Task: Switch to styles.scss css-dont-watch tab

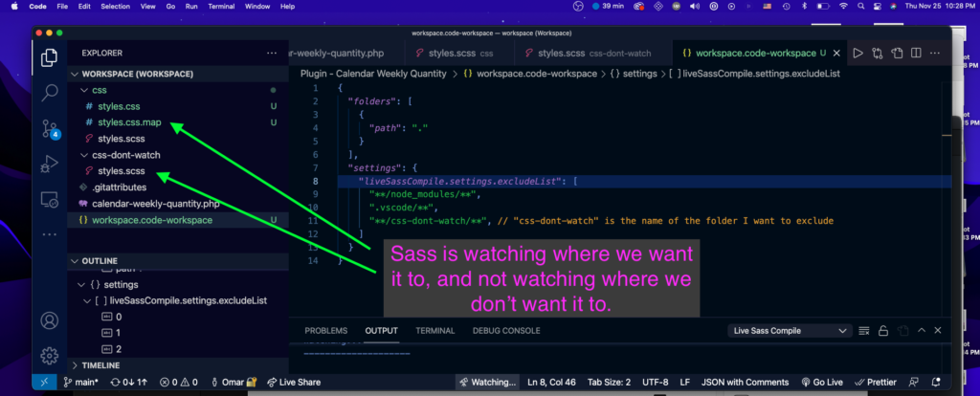Action: [x=593, y=54]
